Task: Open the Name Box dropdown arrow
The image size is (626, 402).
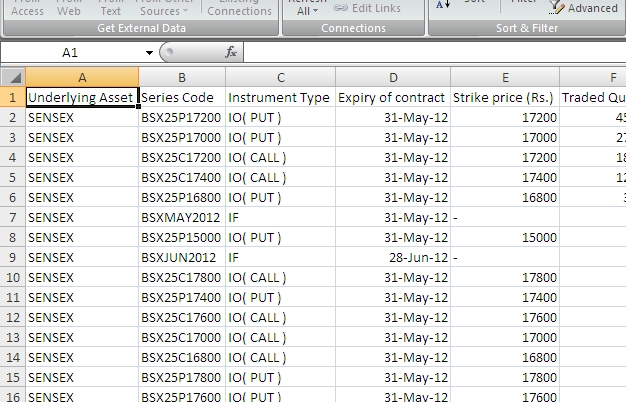Action: point(149,53)
